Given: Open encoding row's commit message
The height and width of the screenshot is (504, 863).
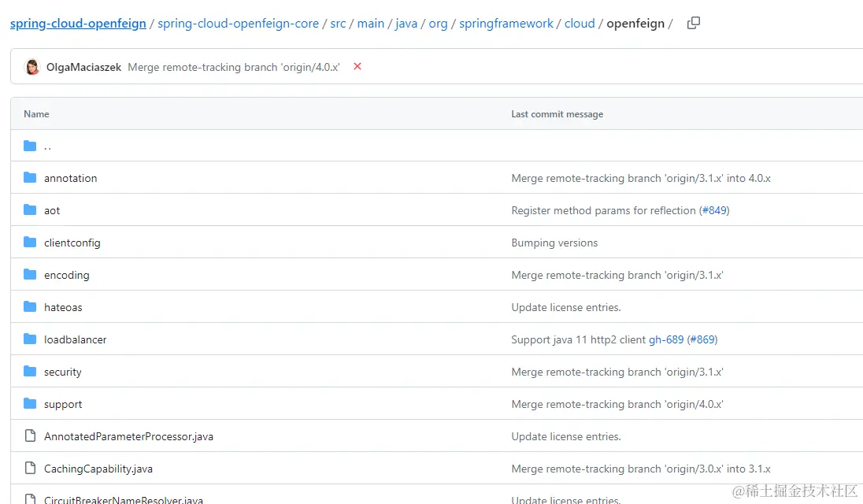Looking at the screenshot, I should 617,275.
